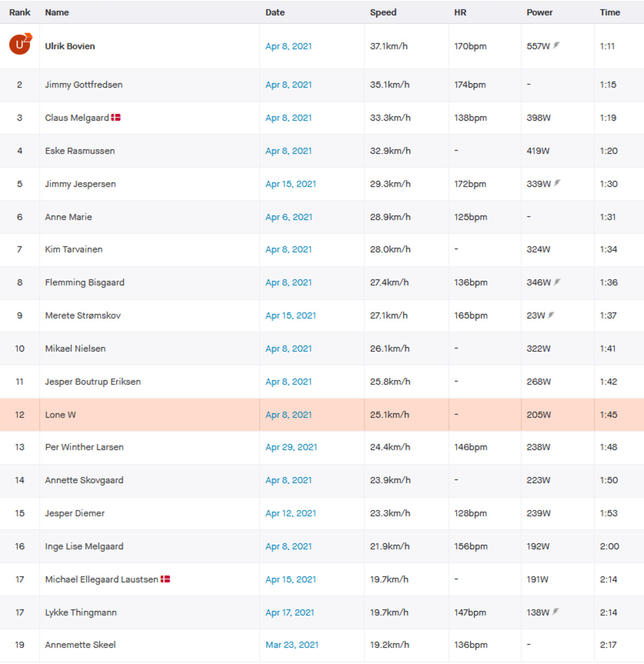This screenshot has height=664, width=644.
Task: Click the power meter icon beside 23W
Action: tap(551, 315)
